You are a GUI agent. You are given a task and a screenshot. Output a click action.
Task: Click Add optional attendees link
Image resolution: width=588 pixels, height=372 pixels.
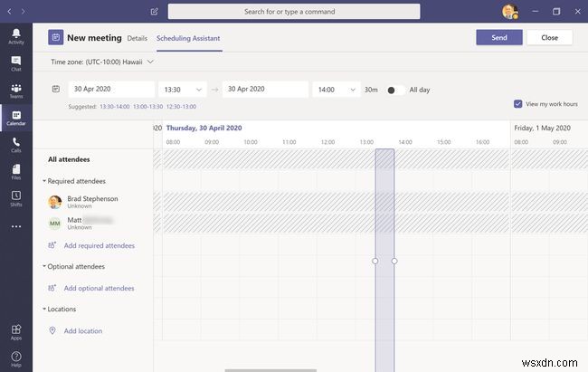tap(99, 288)
